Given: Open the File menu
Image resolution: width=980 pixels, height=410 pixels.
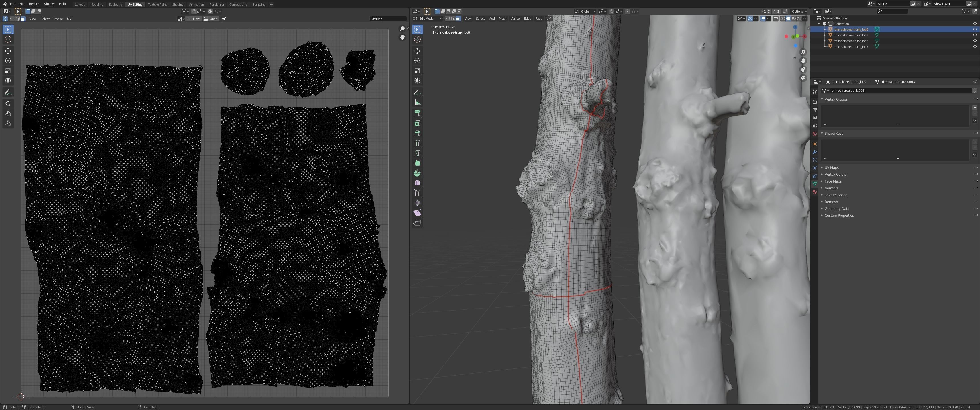Looking at the screenshot, I should [13, 4].
